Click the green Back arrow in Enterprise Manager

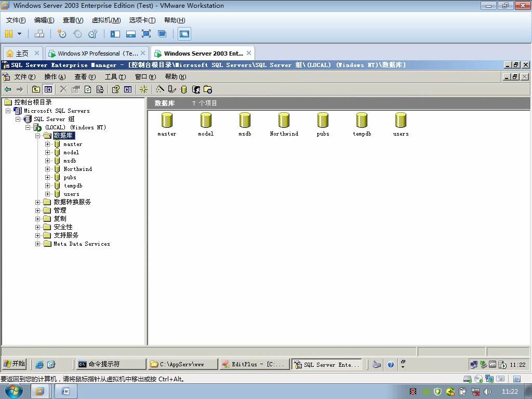click(8, 89)
